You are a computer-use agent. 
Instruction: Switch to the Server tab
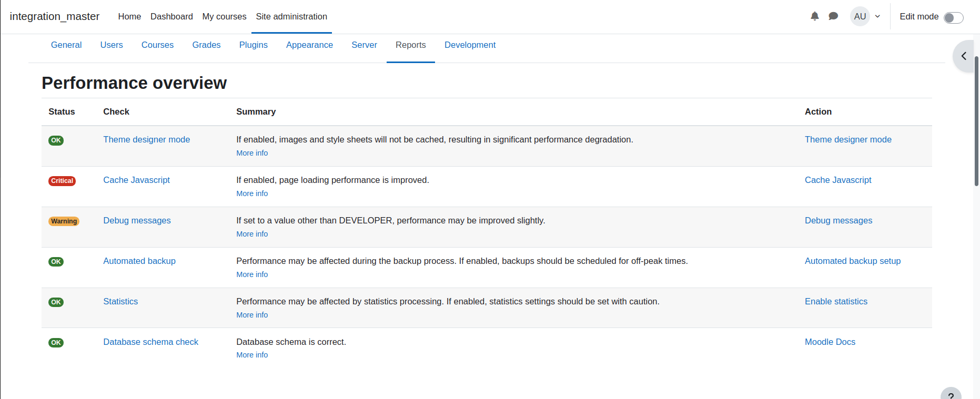coord(364,45)
